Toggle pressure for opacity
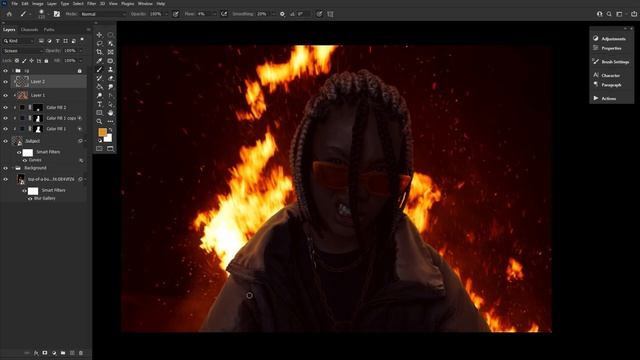The width and height of the screenshot is (640, 360). [176, 14]
